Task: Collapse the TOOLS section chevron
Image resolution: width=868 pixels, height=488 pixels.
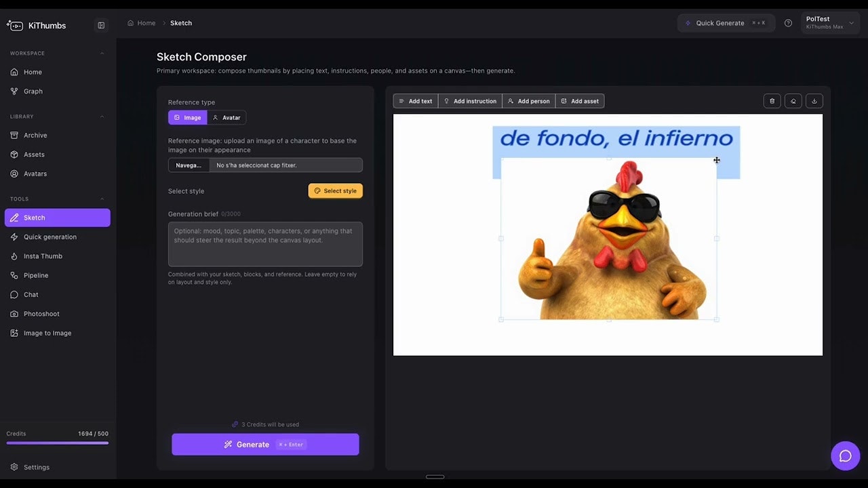Action: [x=102, y=199]
